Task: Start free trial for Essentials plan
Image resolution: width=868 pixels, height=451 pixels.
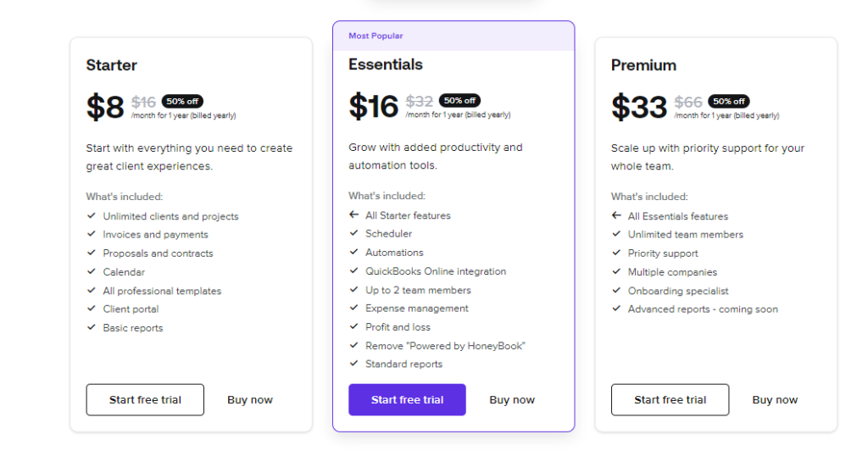Action: click(x=407, y=399)
